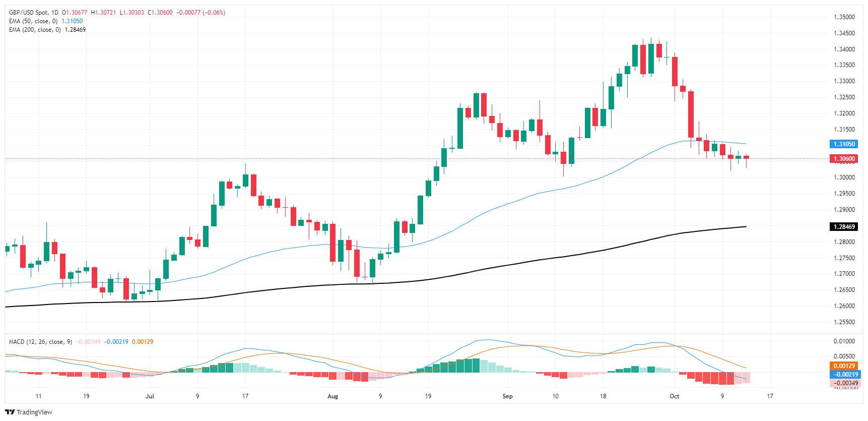Click the TradingView logo icon
The height and width of the screenshot is (421, 868).
click(10, 412)
